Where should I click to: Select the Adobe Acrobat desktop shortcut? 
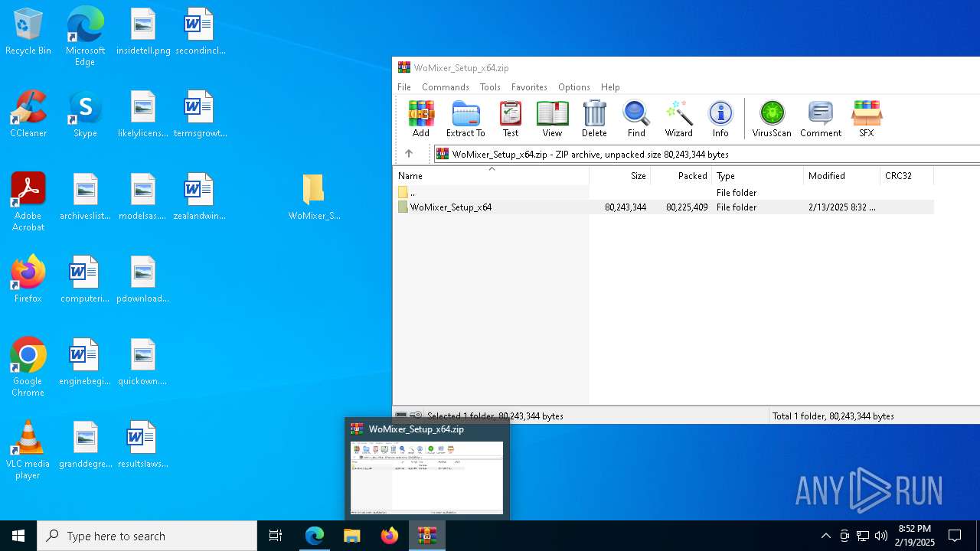pyautogui.click(x=28, y=202)
